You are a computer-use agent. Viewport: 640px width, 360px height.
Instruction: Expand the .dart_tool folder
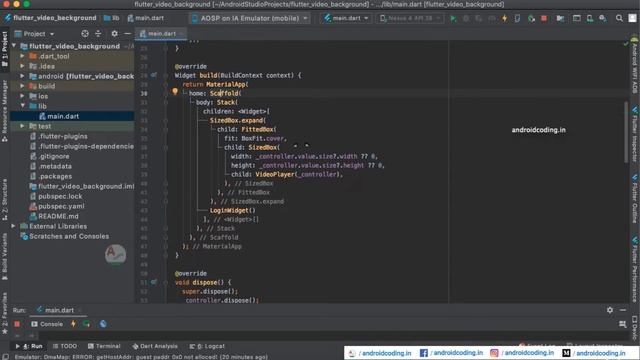[22, 56]
